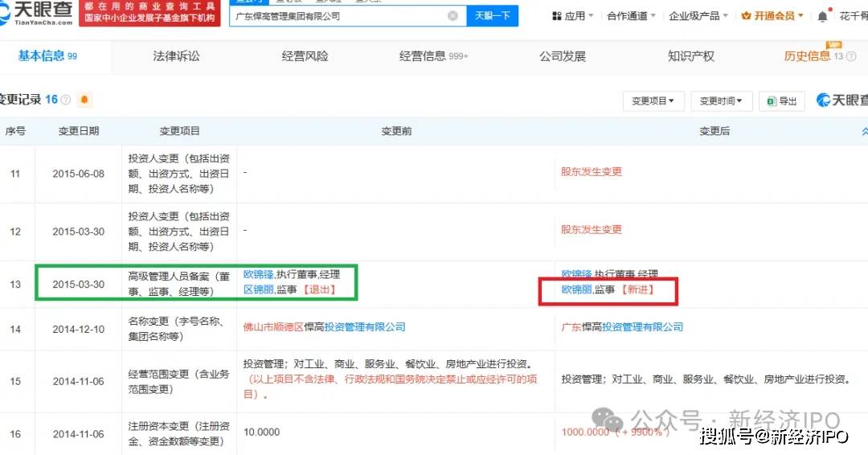Click the grid icon before 应用

[x=557, y=16]
